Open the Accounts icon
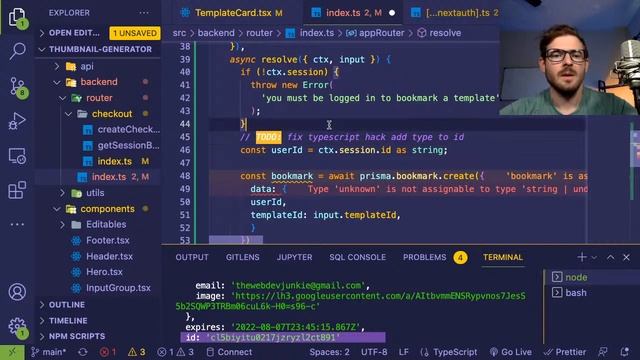The height and width of the screenshot is (360, 640). tap(17, 292)
